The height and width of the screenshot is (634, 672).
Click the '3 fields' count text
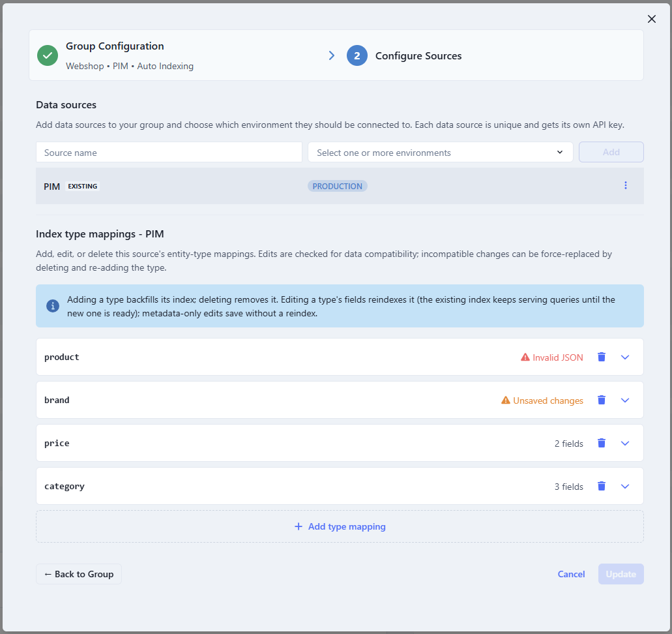[x=569, y=487]
